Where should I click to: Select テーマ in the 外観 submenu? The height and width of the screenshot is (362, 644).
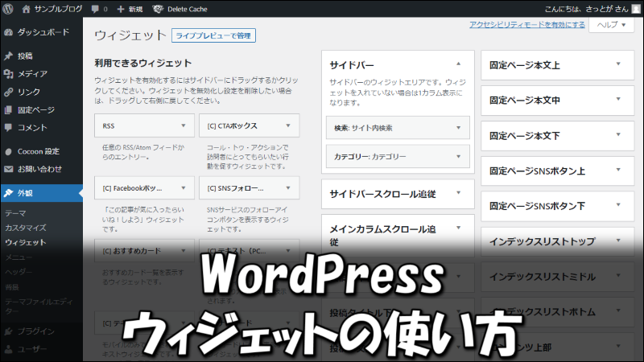tap(14, 214)
